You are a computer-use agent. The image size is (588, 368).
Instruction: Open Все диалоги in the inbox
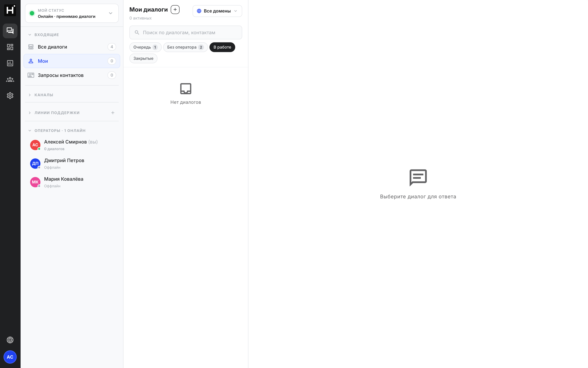tap(72, 47)
